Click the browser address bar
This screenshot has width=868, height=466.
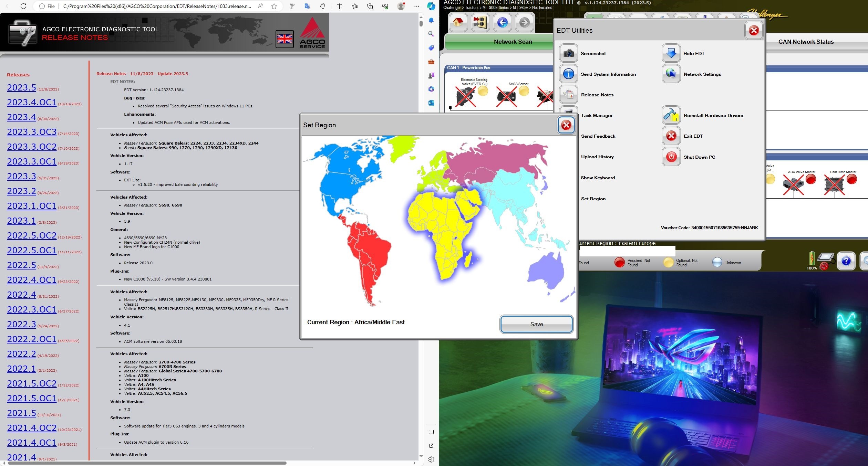[157, 6]
